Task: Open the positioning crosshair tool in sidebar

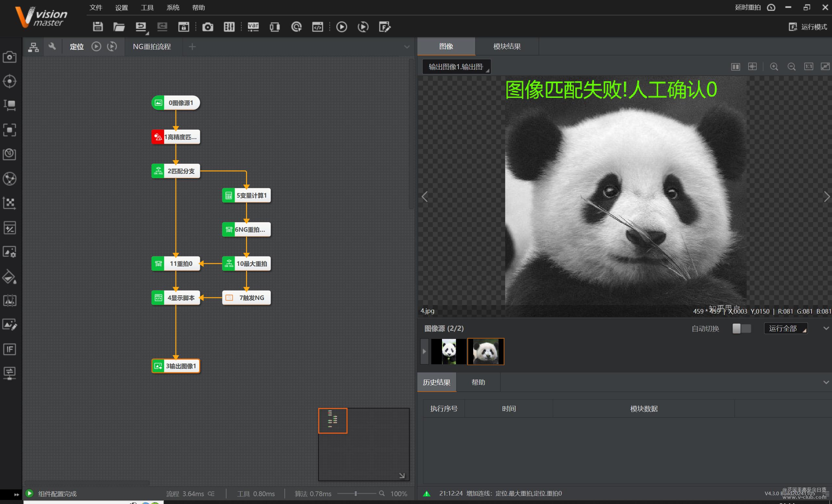Action: click(x=9, y=81)
